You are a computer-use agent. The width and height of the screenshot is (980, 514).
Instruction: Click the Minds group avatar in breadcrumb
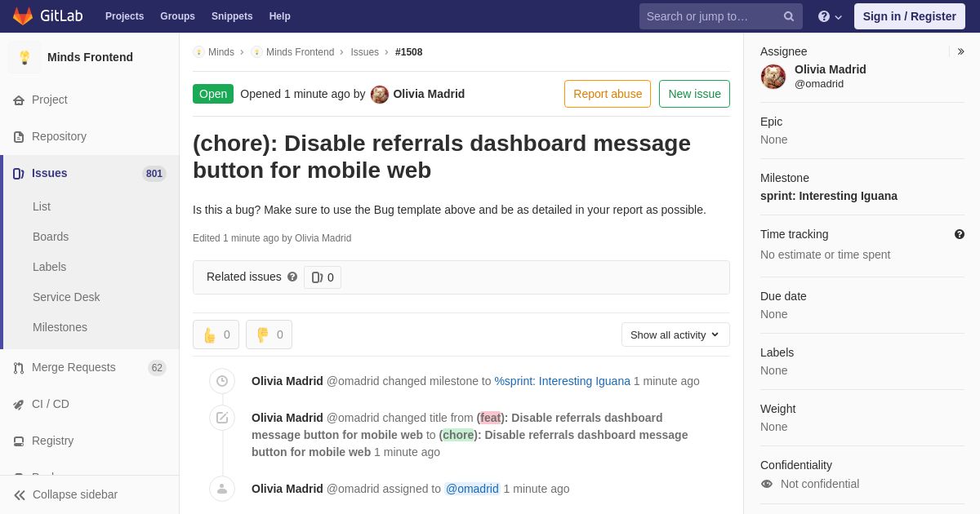pyautogui.click(x=198, y=52)
